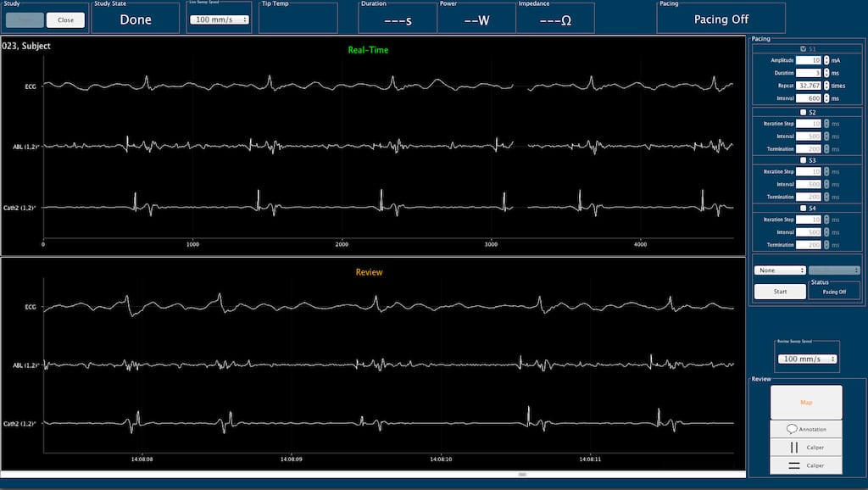The width and height of the screenshot is (868, 490).
Task: Click the S2 Iteration Step stepper
Action: (826, 124)
